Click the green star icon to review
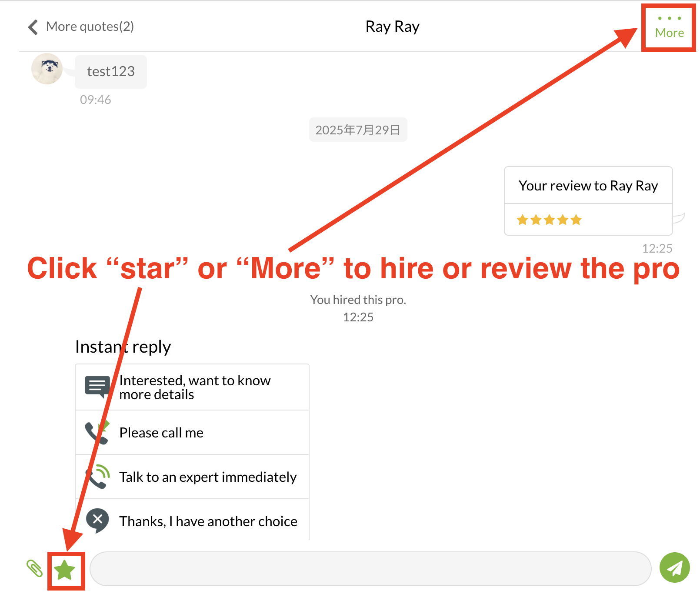 coord(65,570)
